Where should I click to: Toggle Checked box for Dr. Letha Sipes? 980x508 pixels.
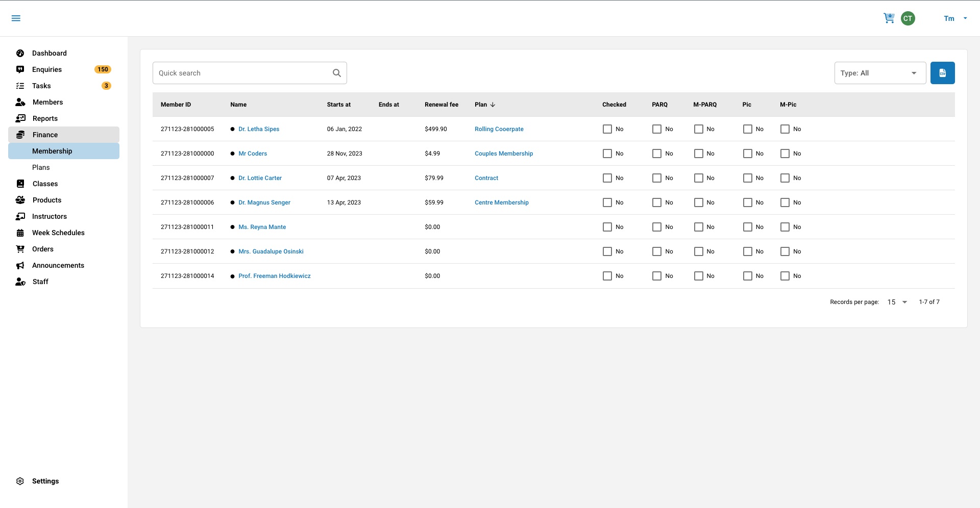607,129
